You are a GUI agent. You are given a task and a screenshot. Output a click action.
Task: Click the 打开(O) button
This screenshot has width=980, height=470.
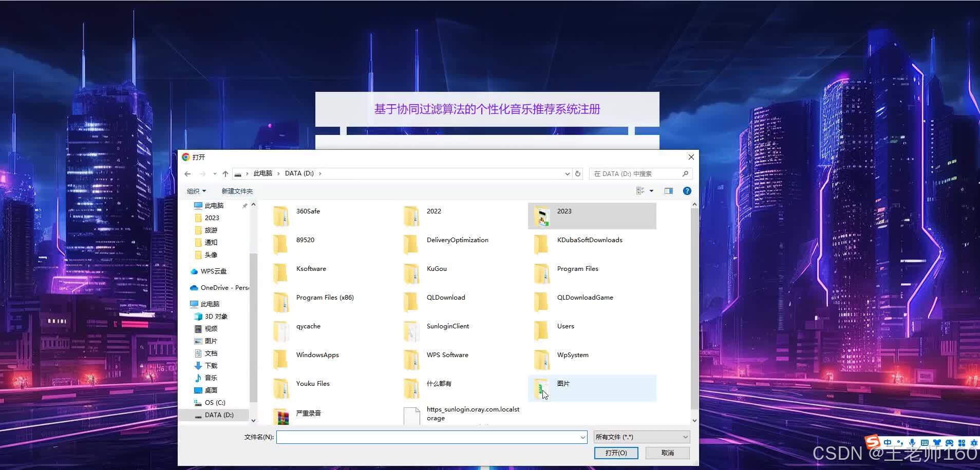coord(616,453)
